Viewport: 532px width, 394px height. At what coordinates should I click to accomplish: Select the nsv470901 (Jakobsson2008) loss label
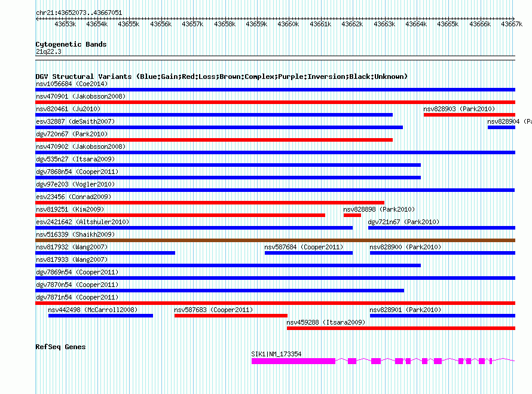click(81, 96)
